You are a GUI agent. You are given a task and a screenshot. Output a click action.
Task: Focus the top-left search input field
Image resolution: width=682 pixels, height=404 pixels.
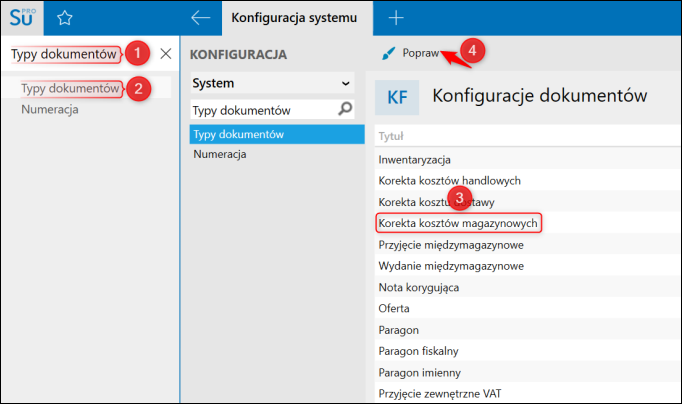(65, 53)
